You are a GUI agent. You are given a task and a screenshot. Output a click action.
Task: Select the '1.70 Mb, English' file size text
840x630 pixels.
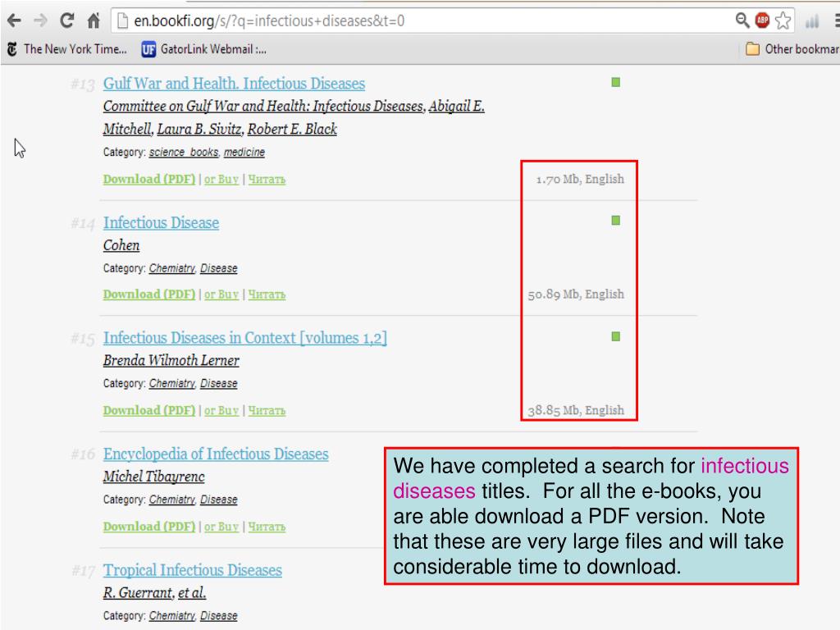click(x=580, y=180)
